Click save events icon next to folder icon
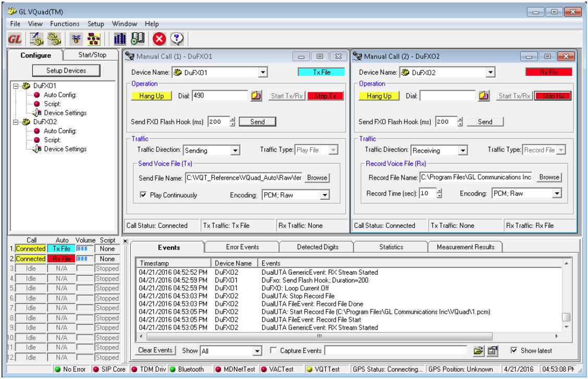The width and height of the screenshot is (588, 379). 493,351
